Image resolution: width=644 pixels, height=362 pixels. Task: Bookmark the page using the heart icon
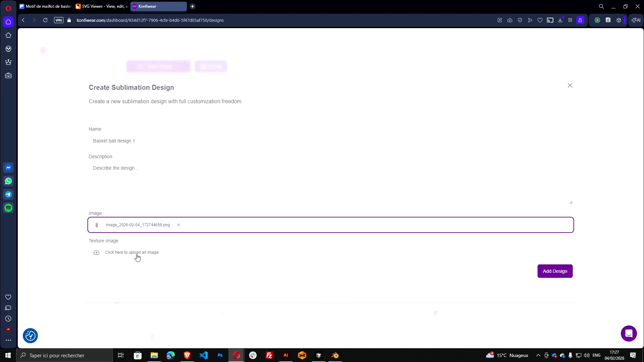(x=540, y=20)
